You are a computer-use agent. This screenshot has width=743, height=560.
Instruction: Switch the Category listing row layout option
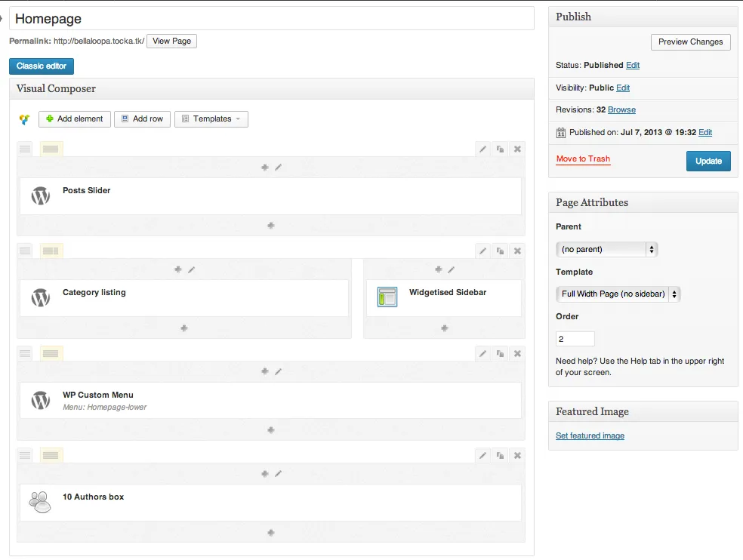pyautogui.click(x=51, y=251)
